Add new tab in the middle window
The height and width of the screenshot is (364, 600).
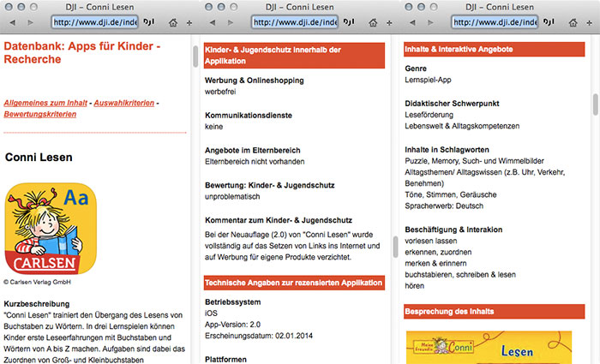click(x=389, y=23)
